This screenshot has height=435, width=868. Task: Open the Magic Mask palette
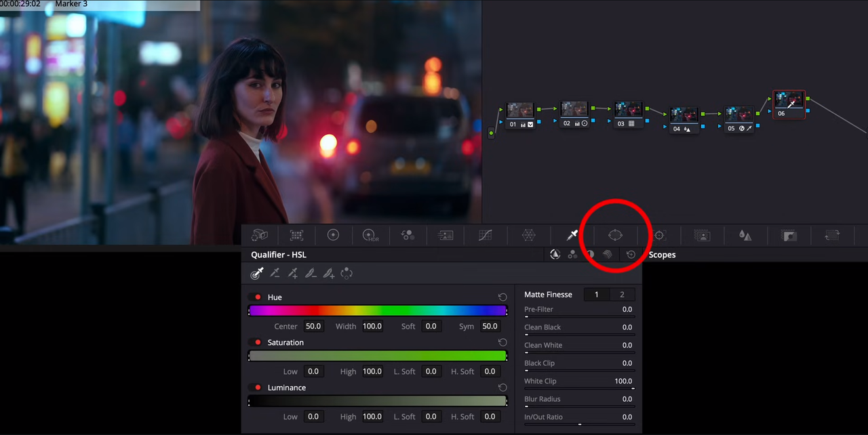point(703,235)
